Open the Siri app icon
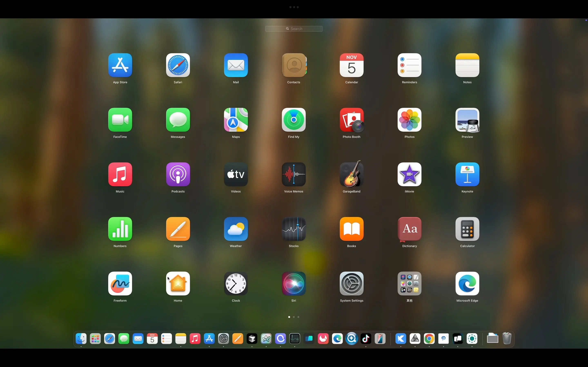 point(294,283)
